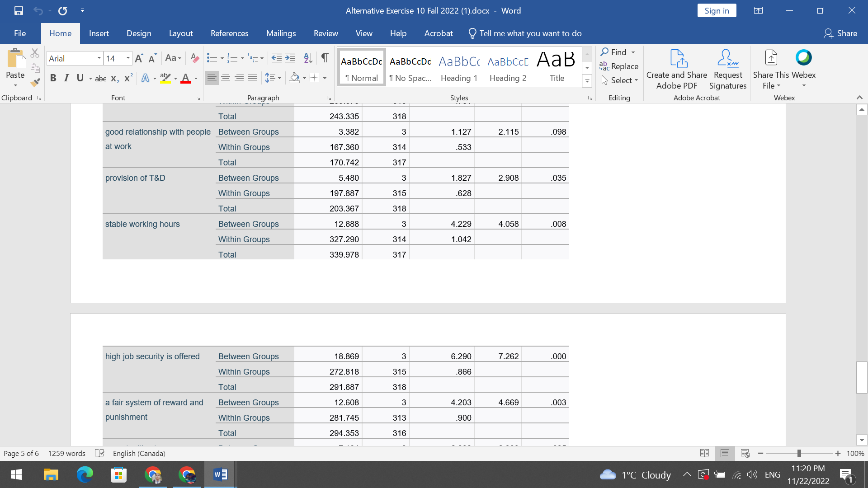Open the Line Spacing options dropdown
This screenshot has width=868, height=488.
pos(278,78)
